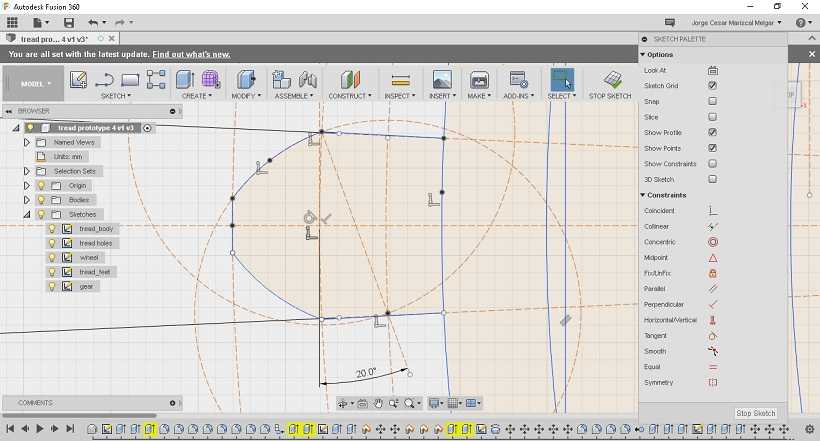Click the Pan hand navigation icon
The image size is (820, 441).
(x=378, y=403)
